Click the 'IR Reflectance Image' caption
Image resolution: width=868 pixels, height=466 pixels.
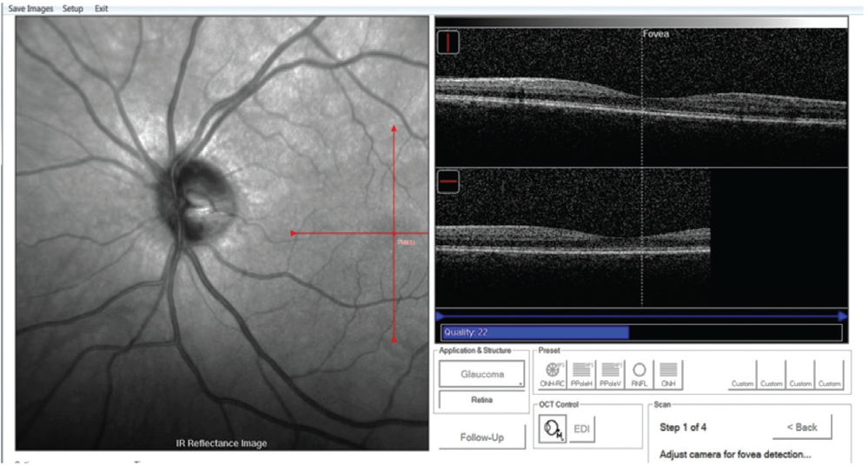click(222, 443)
